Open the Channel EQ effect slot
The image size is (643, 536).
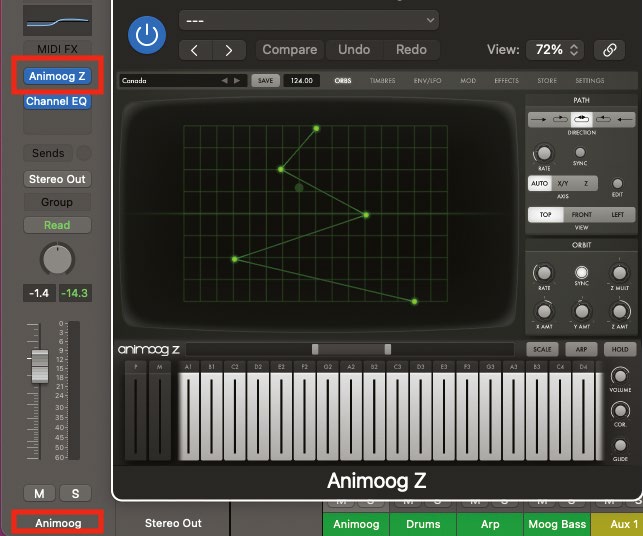click(57, 101)
